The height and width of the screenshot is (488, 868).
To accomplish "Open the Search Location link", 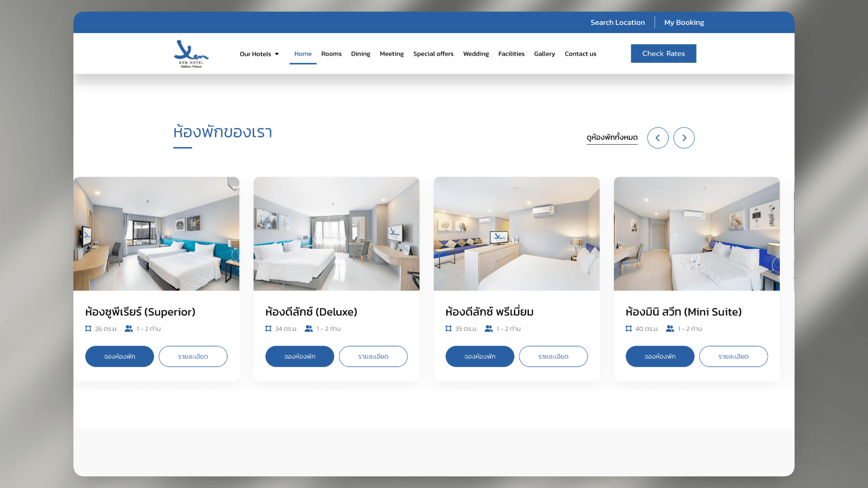I will pos(618,23).
